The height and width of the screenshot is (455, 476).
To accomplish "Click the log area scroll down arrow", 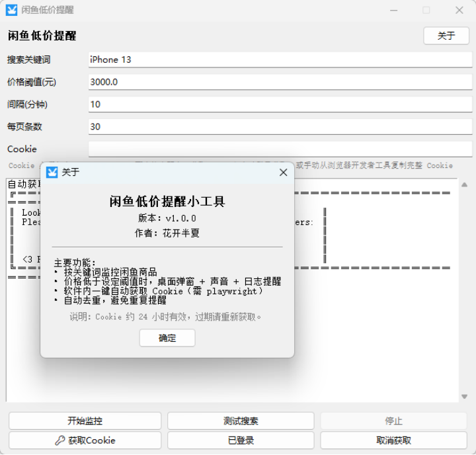I will (465, 396).
